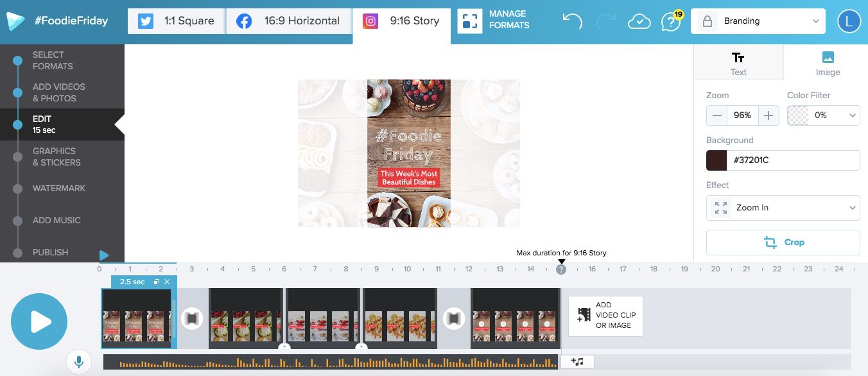Viewport: 868px width, 376px height.
Task: Go to the Add Music step
Action: (x=56, y=220)
